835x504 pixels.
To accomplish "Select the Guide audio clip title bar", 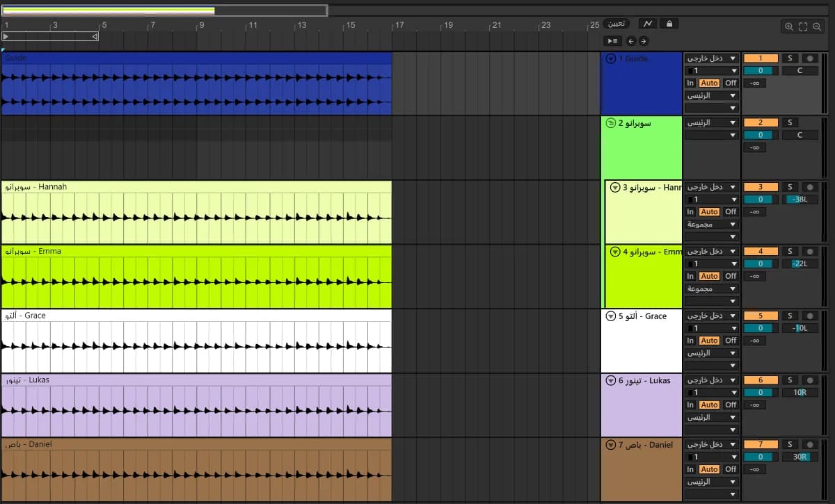I will pos(196,58).
